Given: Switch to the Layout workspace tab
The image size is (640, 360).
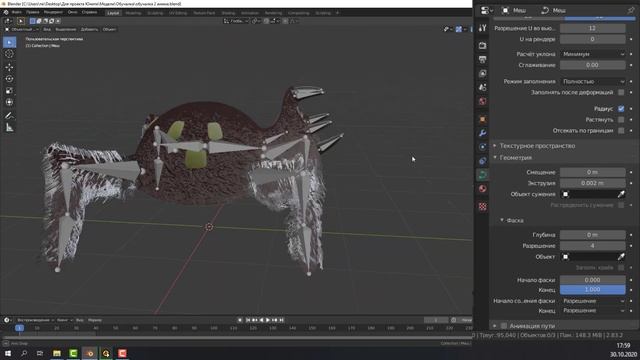Looking at the screenshot, I should click(x=113, y=13).
